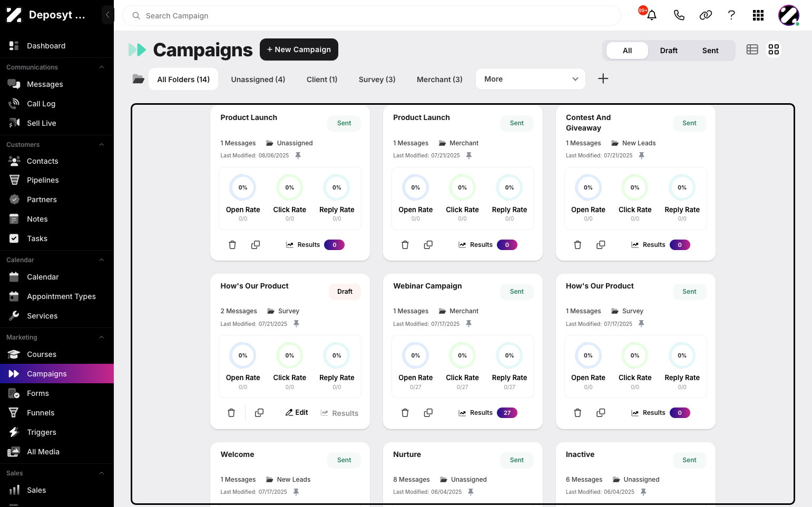The image size is (812, 507).
Task: Open the help question mark icon
Action: (x=731, y=15)
